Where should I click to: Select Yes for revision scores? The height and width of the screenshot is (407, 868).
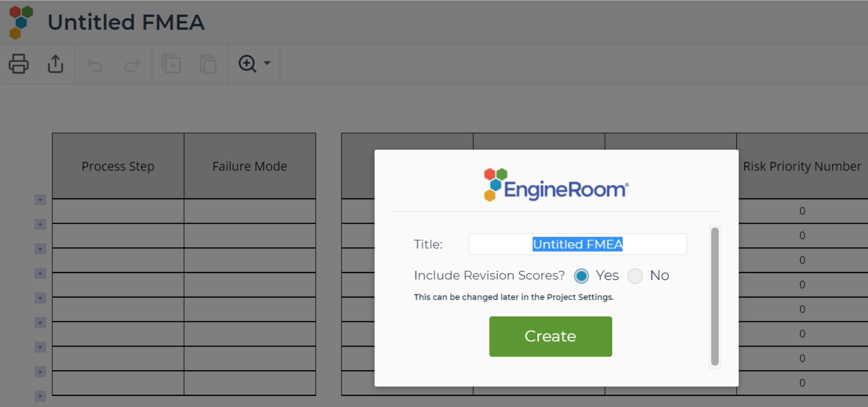[581, 276]
